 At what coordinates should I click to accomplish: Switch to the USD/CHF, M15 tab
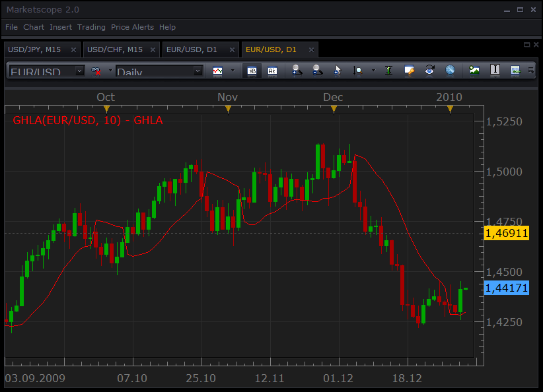click(115, 49)
